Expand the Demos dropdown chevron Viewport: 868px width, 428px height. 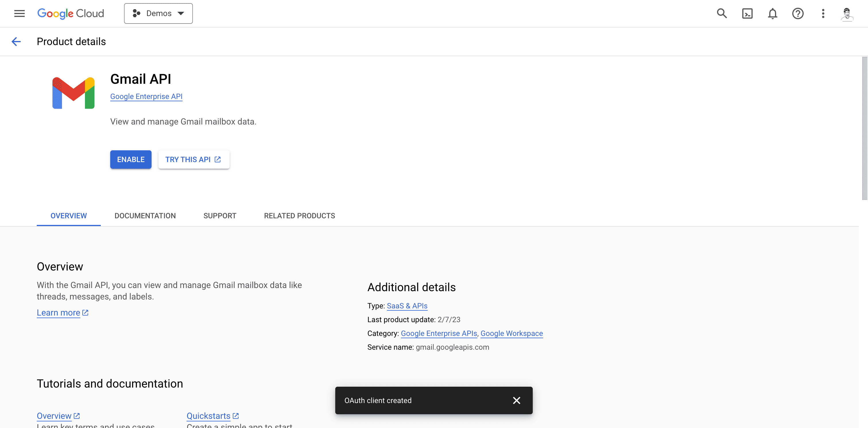[x=181, y=13]
